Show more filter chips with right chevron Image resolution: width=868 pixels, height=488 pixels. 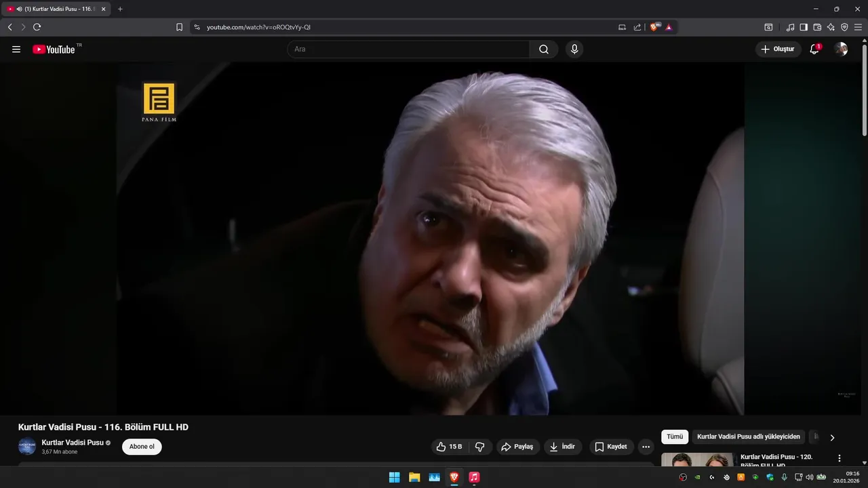pyautogui.click(x=832, y=438)
